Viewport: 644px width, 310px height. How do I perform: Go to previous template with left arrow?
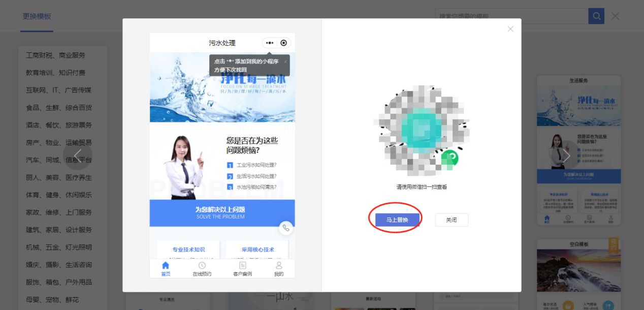point(78,155)
